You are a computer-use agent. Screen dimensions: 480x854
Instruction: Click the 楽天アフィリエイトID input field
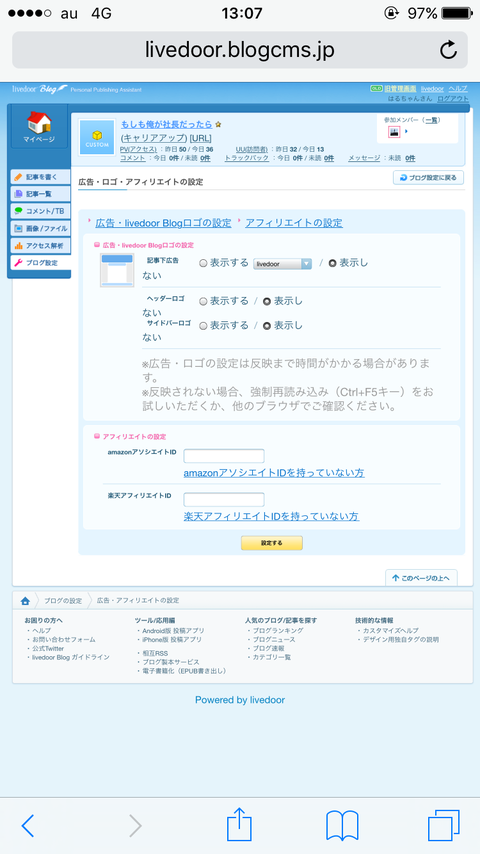(x=224, y=499)
